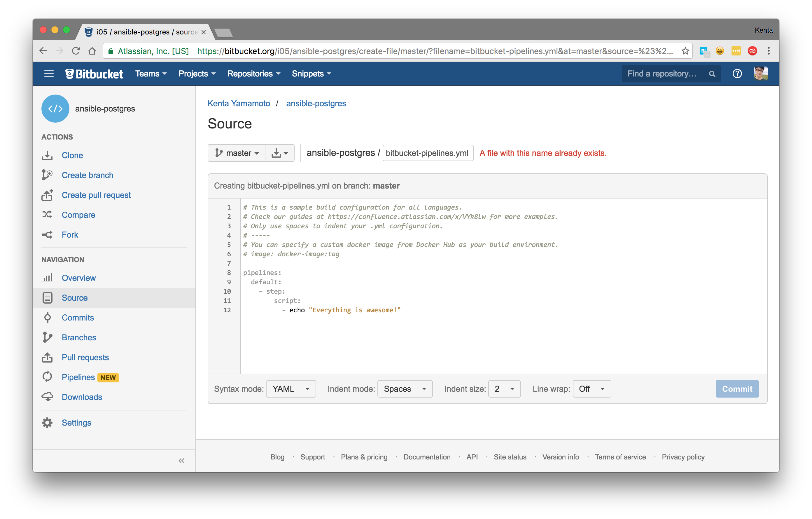Click the Downloads icon

point(48,397)
